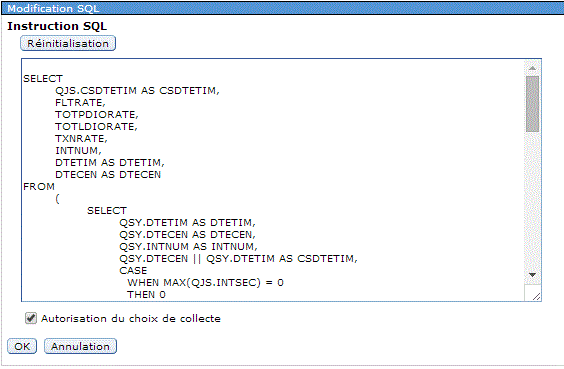The image size is (564, 369).
Task: Click the TXNRATE line in the SQL
Action: click(81, 139)
